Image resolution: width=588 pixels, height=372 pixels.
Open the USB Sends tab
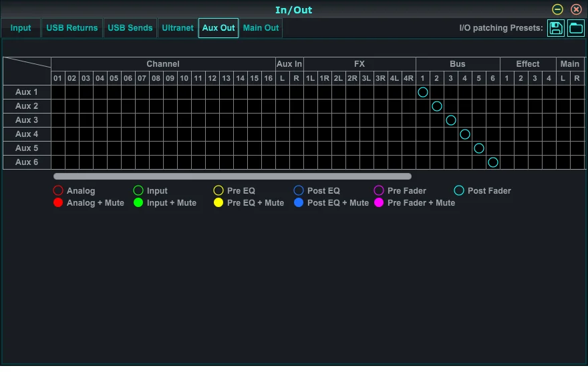[130, 28]
